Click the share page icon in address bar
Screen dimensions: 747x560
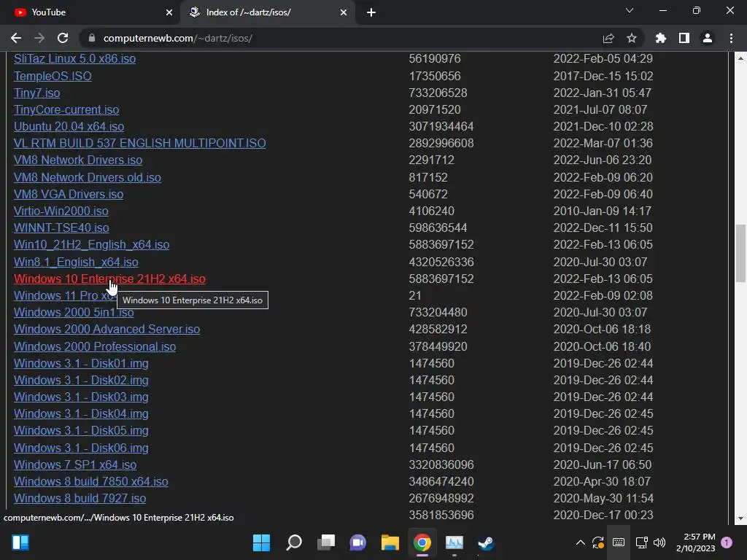point(608,38)
